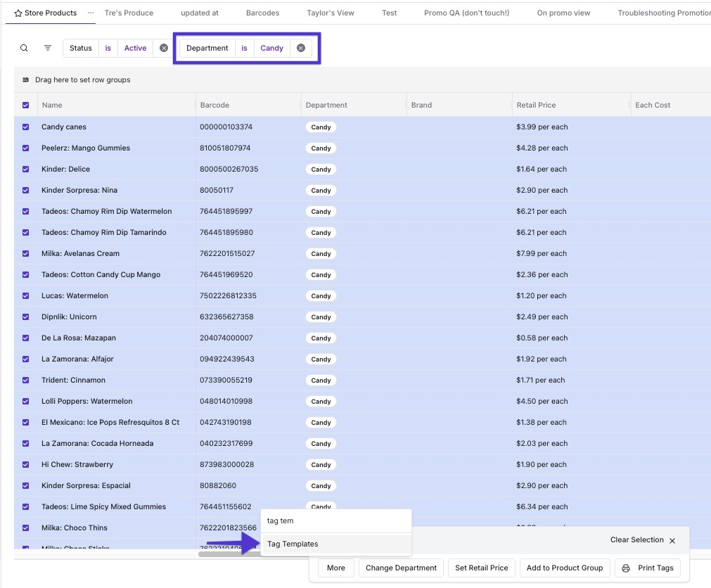Open the Department filter field selector
The height and width of the screenshot is (588, 711).
click(207, 48)
